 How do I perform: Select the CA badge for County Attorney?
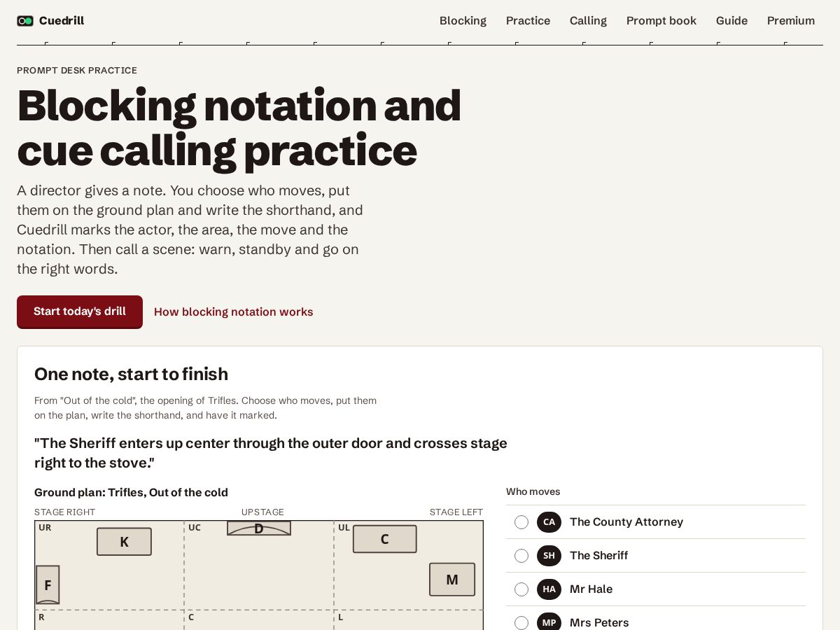coord(549,522)
